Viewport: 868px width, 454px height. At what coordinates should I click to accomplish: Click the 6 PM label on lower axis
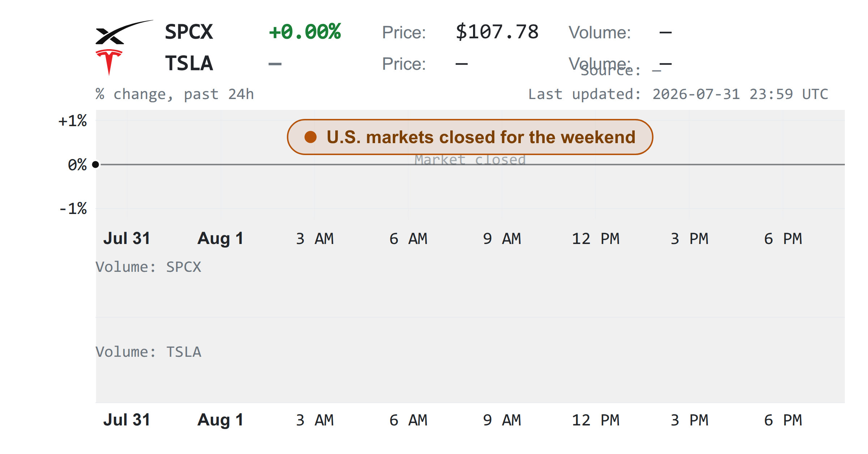(783, 420)
